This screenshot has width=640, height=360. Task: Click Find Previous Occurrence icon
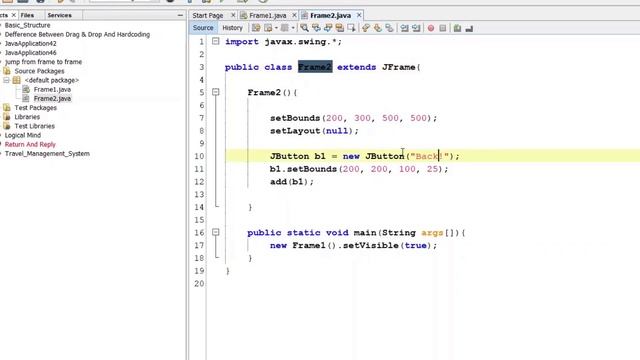316,28
